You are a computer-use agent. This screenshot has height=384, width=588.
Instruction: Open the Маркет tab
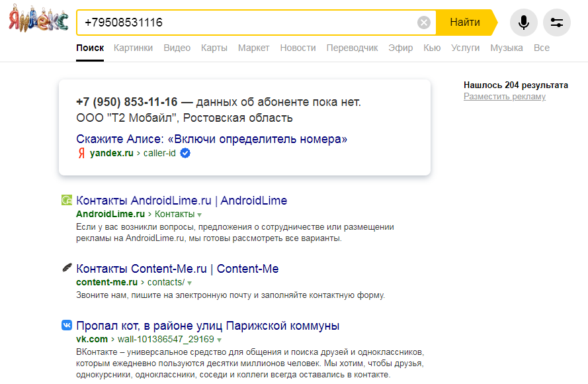(253, 48)
